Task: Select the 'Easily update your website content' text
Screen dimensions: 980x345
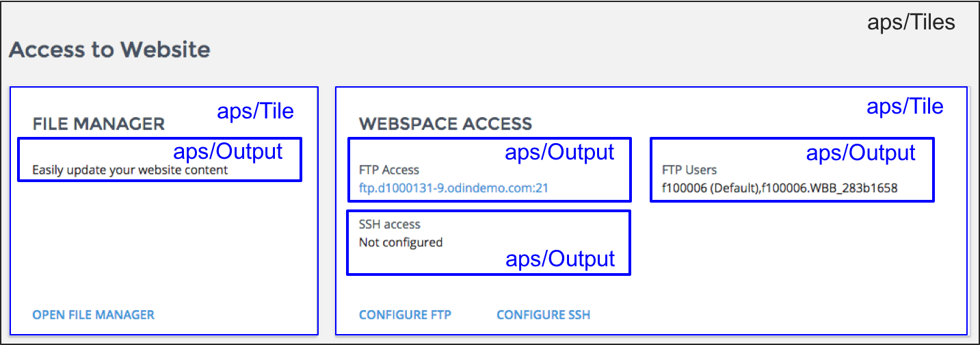Action: coord(130,170)
